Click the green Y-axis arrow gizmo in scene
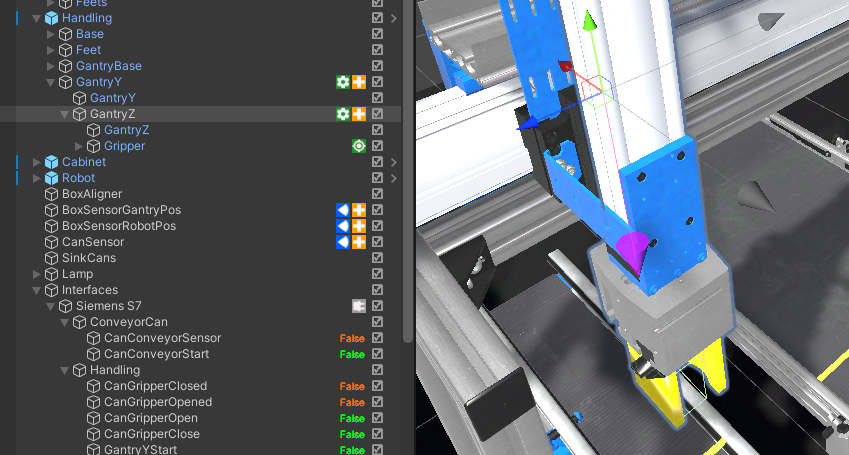849x455 pixels. pyautogui.click(x=590, y=22)
